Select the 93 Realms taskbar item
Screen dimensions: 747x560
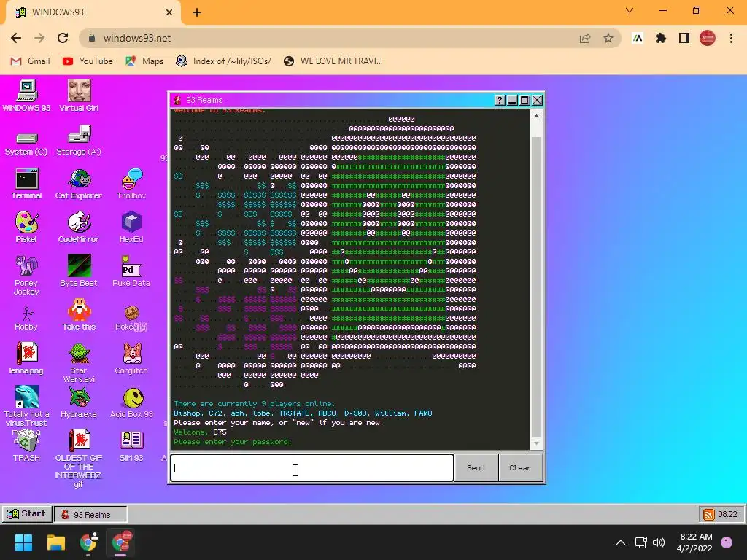90,514
